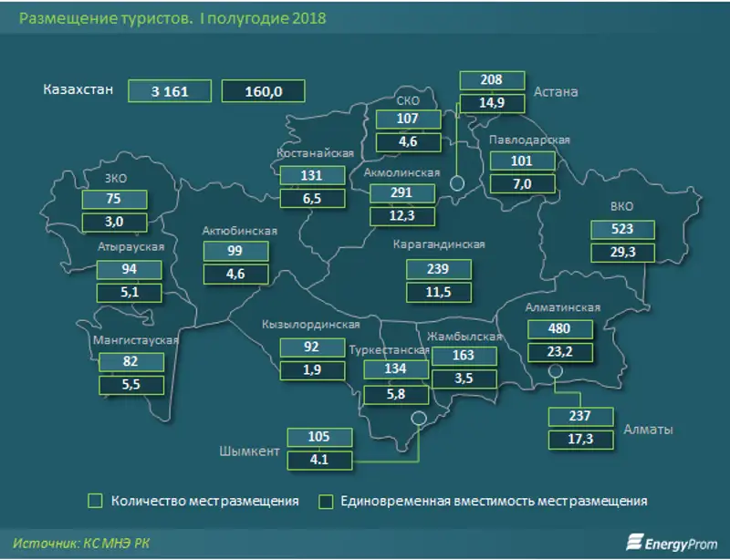Viewport: 730px width, 560px height.
Task: Click the Astana city circle marker
Action: pos(457,183)
